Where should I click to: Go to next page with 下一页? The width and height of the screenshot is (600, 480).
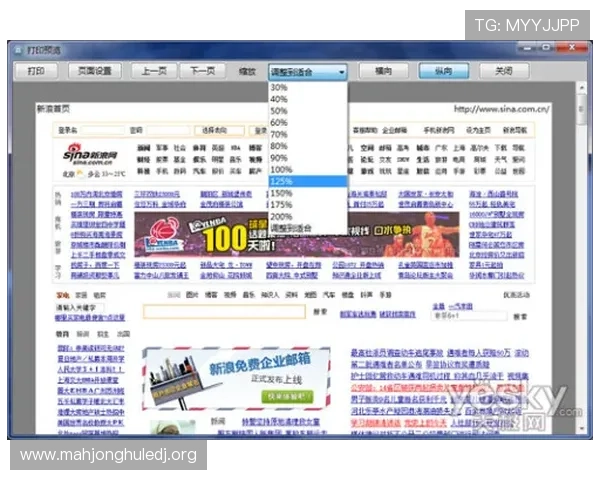tap(202, 71)
